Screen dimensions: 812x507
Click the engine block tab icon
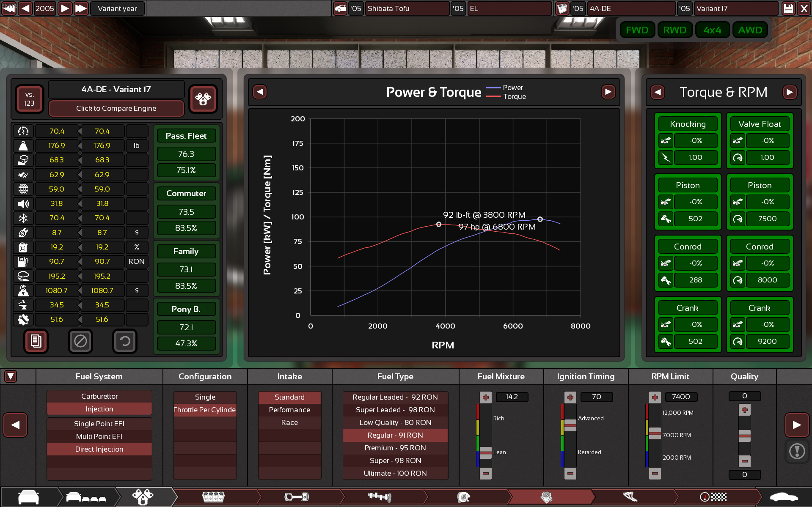click(x=213, y=497)
